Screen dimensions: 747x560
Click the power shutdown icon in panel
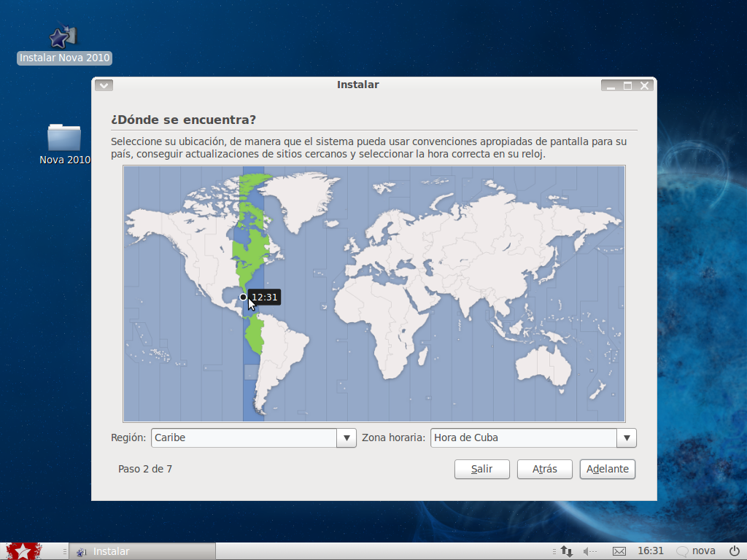[x=734, y=551]
